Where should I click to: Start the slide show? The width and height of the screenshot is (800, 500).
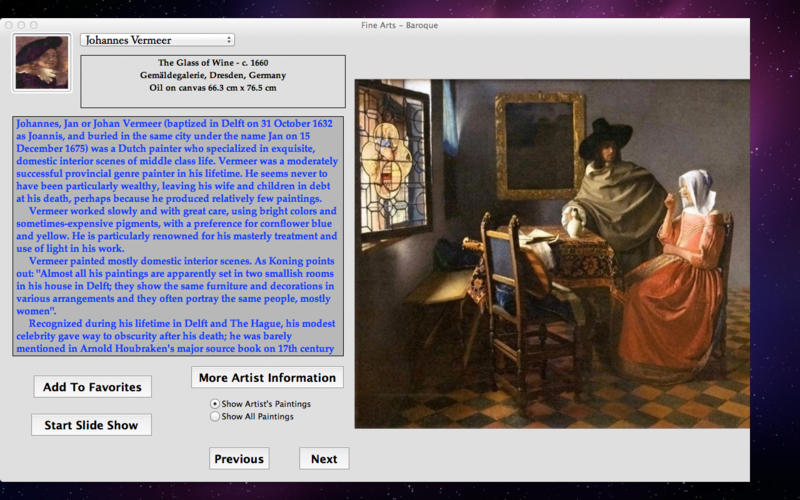pos(91,425)
